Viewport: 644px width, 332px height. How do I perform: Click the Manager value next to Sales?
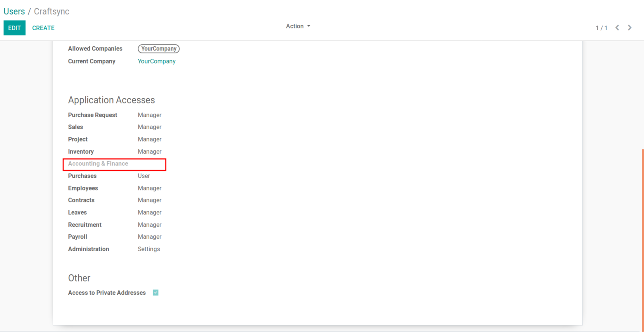click(x=149, y=127)
